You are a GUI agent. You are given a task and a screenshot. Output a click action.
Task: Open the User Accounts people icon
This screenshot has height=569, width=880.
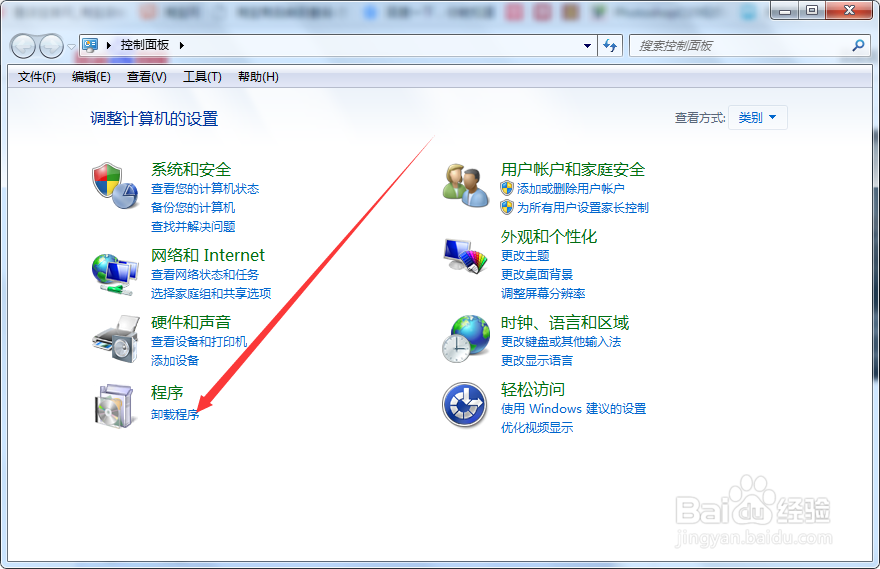pos(465,186)
